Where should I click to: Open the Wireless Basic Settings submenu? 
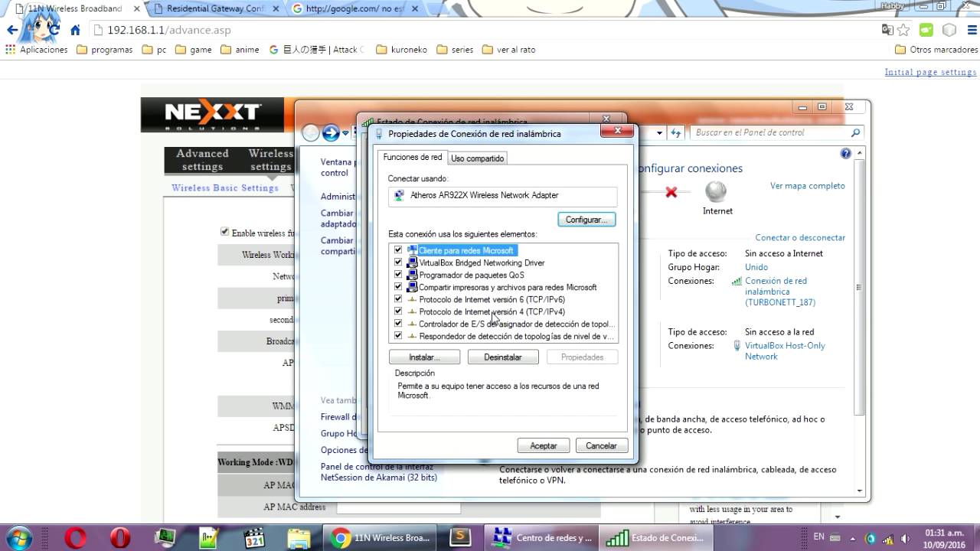coord(225,188)
